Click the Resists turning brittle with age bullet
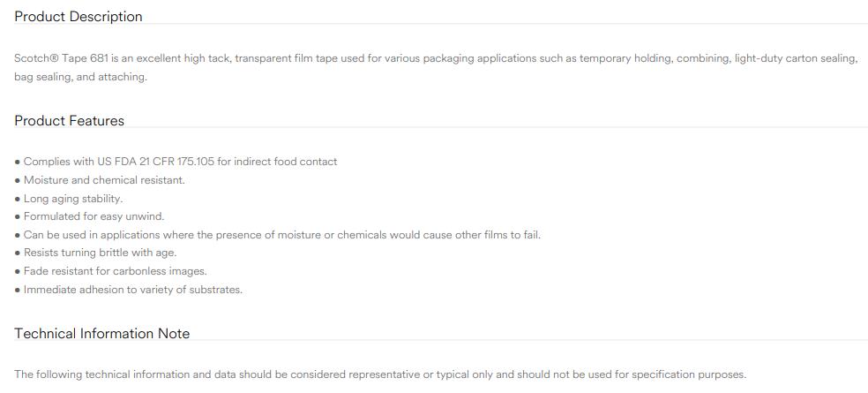The height and width of the screenshot is (393, 868). click(95, 253)
